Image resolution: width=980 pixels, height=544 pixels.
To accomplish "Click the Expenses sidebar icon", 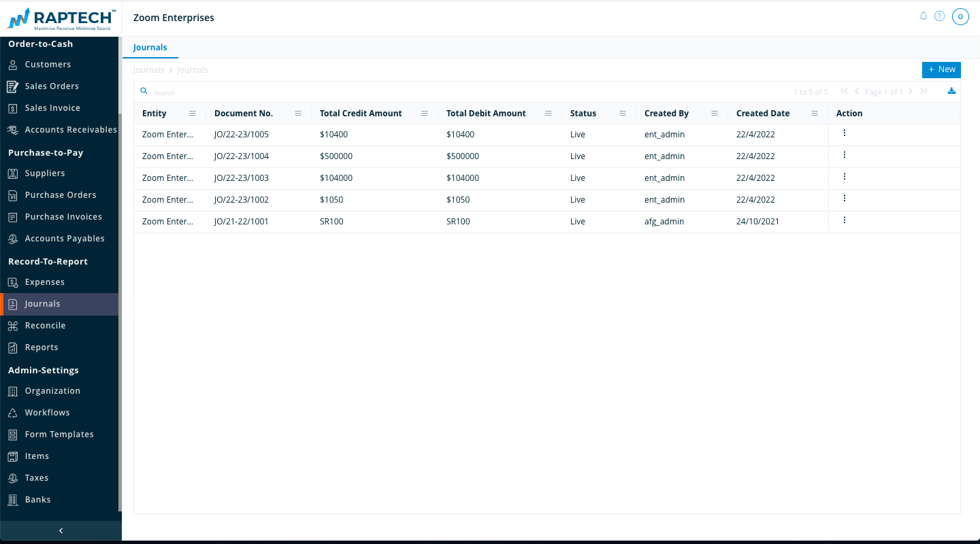I will coord(13,282).
